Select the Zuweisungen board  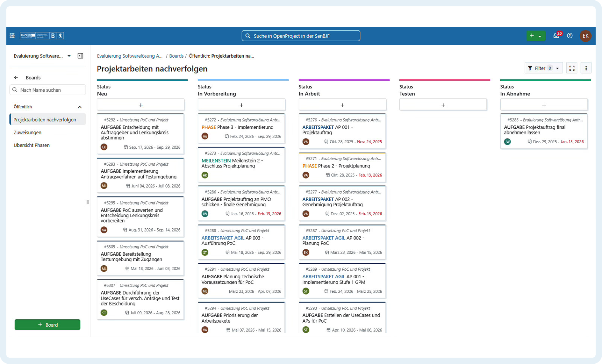click(x=27, y=132)
